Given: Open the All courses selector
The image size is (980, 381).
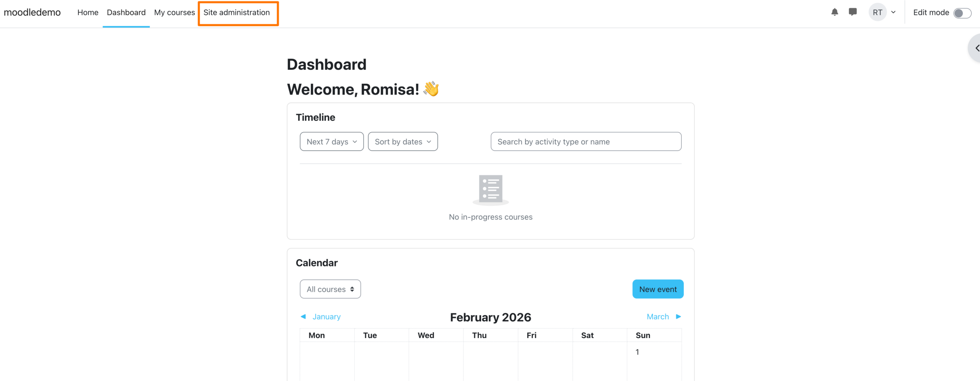Looking at the screenshot, I should point(330,289).
